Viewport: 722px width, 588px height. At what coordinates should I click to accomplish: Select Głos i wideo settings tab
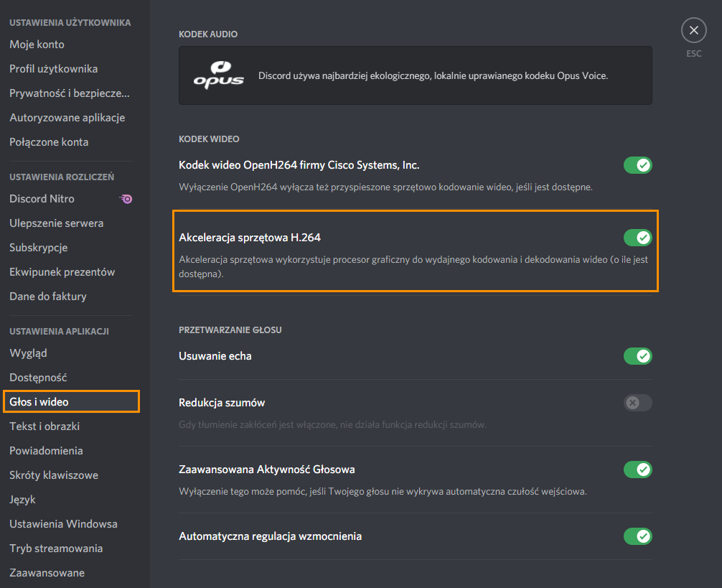[71, 401]
